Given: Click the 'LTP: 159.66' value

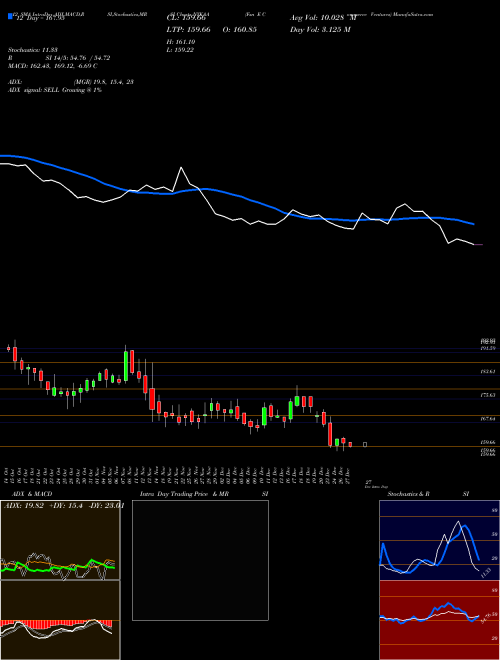Looking at the screenshot, I should (x=189, y=29).
